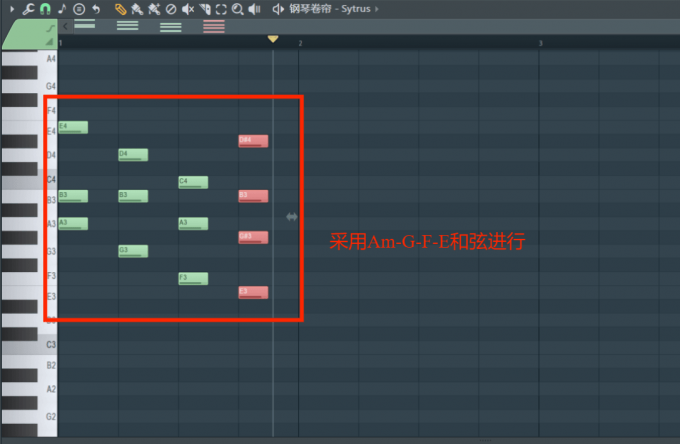Select the magnifier Zoom tool
The height and width of the screenshot is (444, 680).
point(238,9)
